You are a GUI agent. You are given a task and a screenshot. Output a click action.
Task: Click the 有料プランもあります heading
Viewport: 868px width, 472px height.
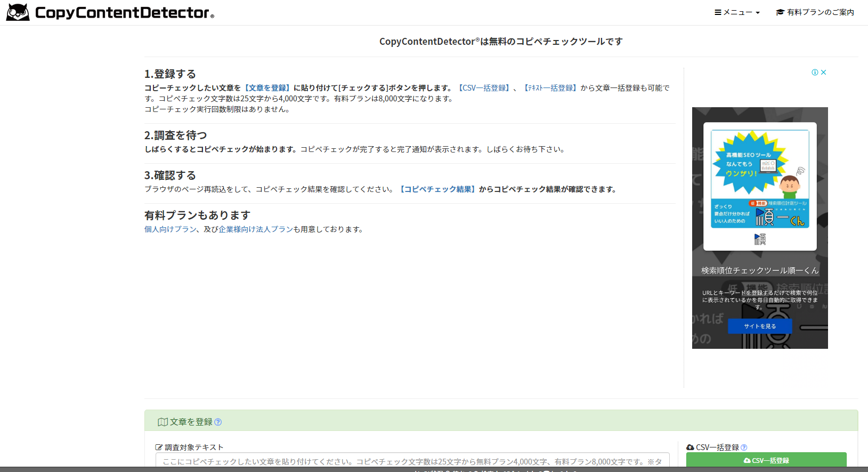coord(198,215)
